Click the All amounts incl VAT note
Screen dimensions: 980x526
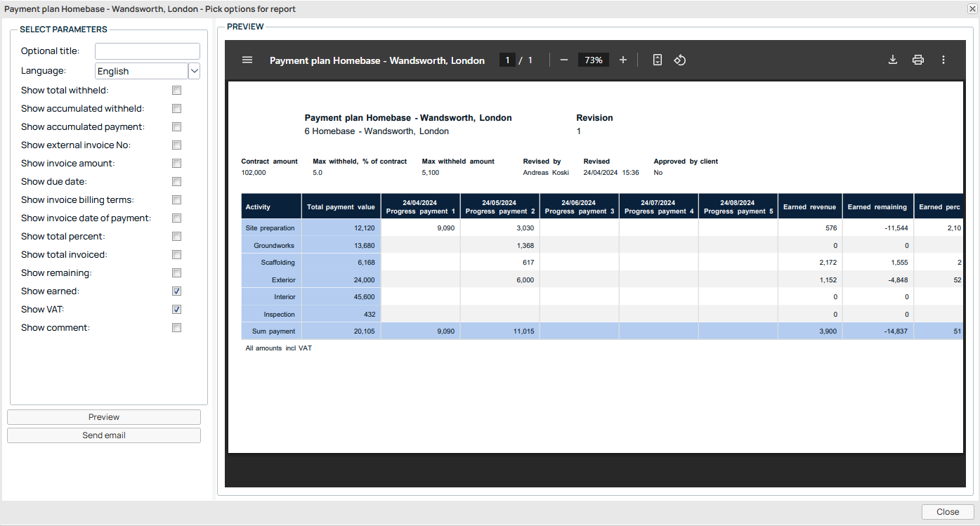point(278,348)
